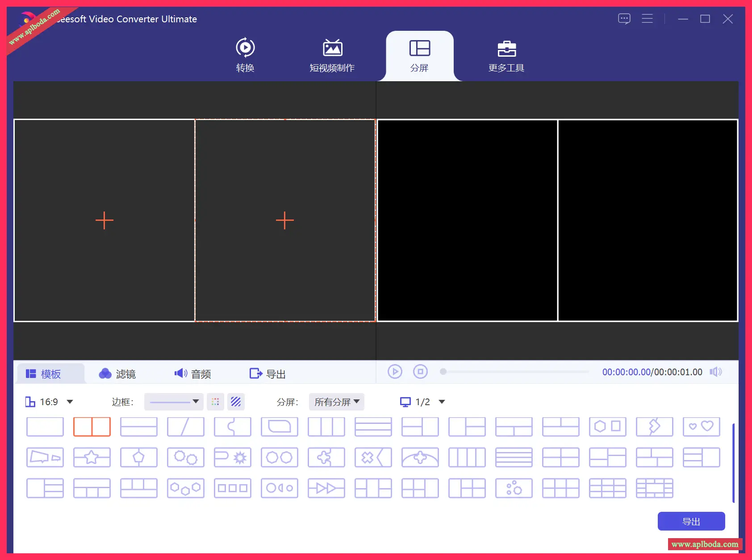The image size is (752, 560).
Task: Click the blue 导出 export button
Action: point(691,521)
